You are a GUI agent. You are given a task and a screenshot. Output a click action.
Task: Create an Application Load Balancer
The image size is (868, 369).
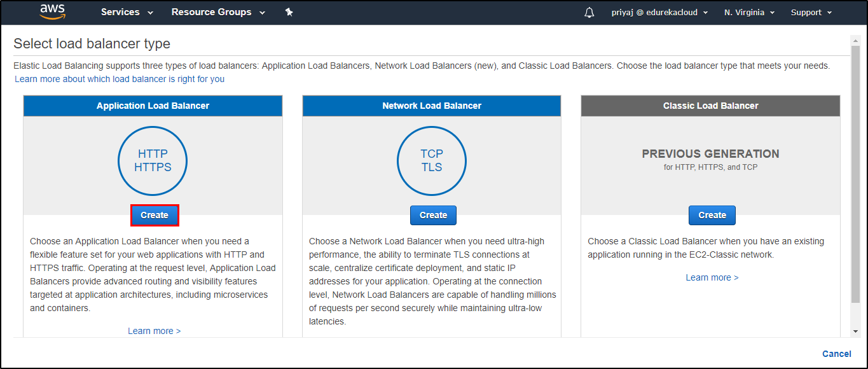[x=155, y=215]
